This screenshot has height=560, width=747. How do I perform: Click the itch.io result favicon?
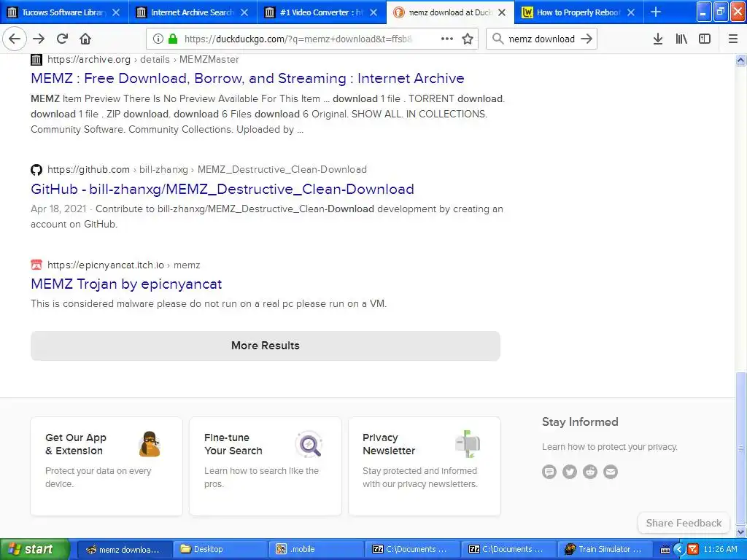coord(36,265)
